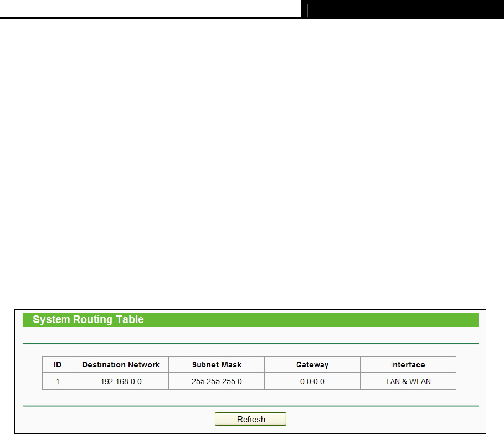504x434 pixels.
Task: Click the Subnet Mask column header
Action: (x=217, y=365)
